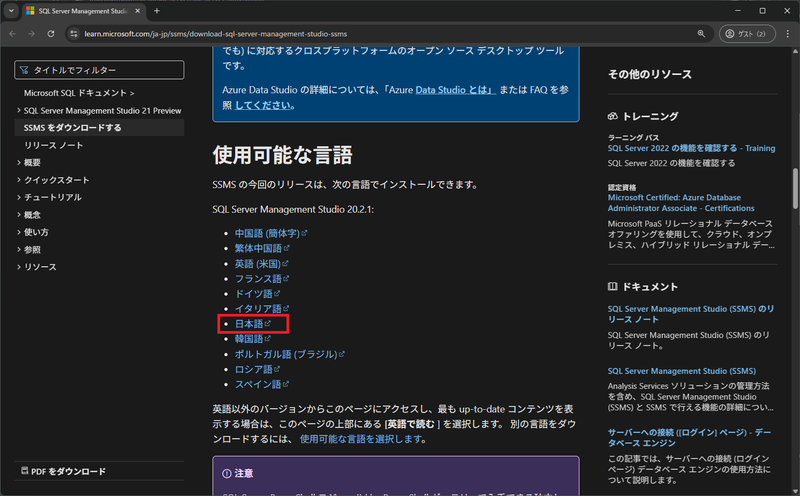Download 韓国語 version
The width and height of the screenshot is (800, 496).
point(253,339)
